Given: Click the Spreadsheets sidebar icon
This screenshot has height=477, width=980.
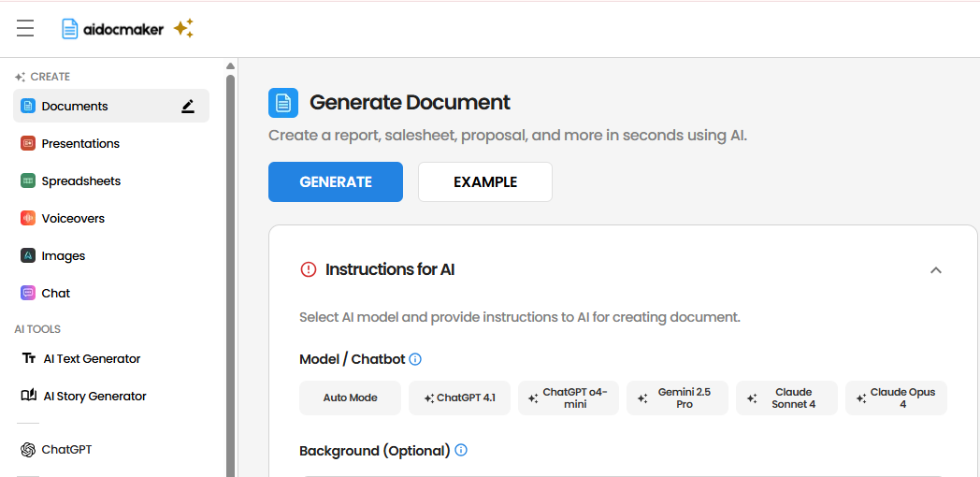Looking at the screenshot, I should click(x=28, y=181).
